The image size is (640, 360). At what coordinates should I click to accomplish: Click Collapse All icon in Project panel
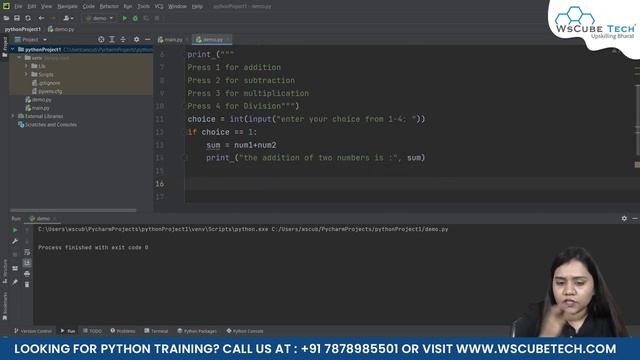coord(123,40)
